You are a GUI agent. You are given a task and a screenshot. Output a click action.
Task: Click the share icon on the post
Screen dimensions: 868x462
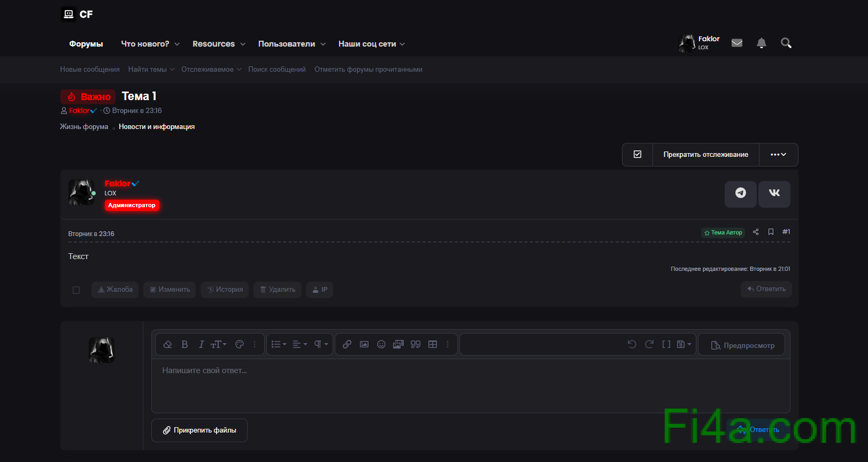click(x=756, y=232)
